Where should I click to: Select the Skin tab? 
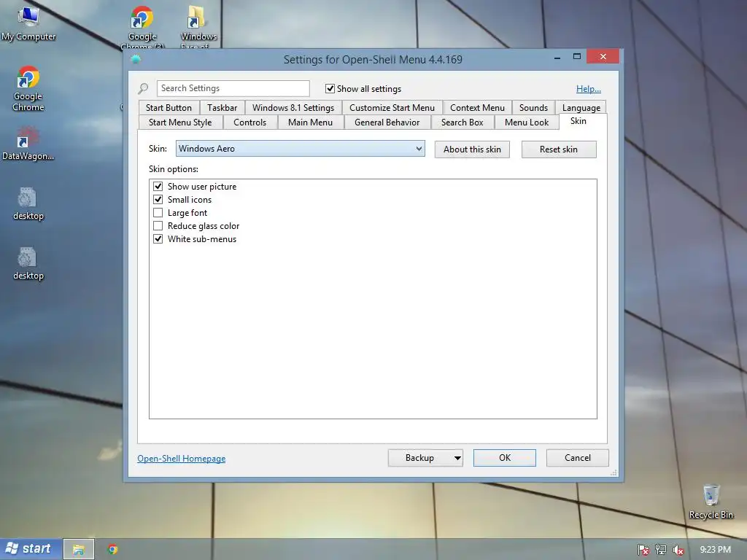[x=578, y=121]
